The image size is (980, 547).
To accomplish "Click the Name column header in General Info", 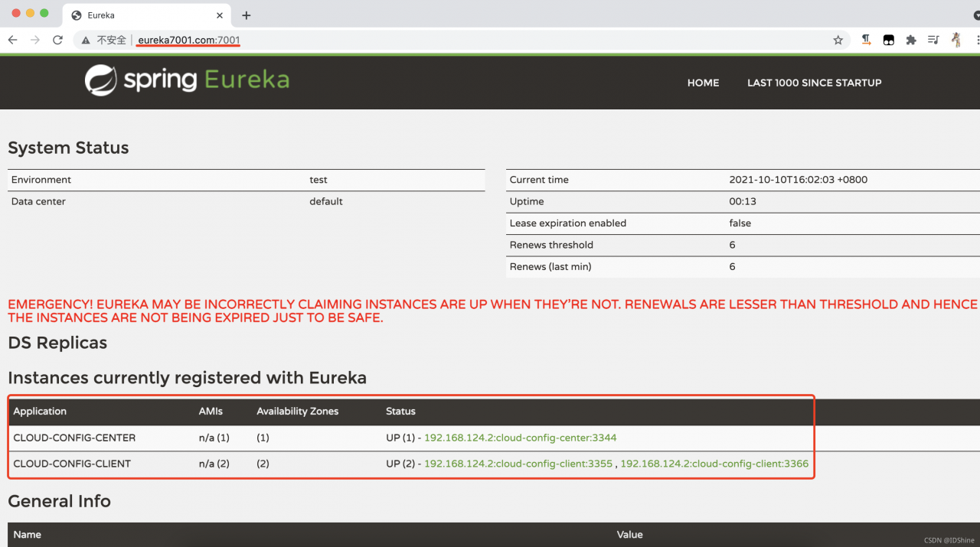I will click(x=28, y=534).
